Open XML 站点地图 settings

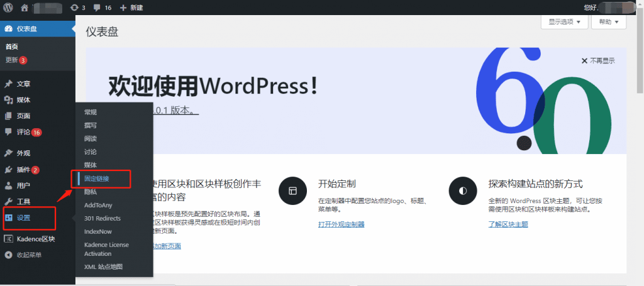coord(103,267)
